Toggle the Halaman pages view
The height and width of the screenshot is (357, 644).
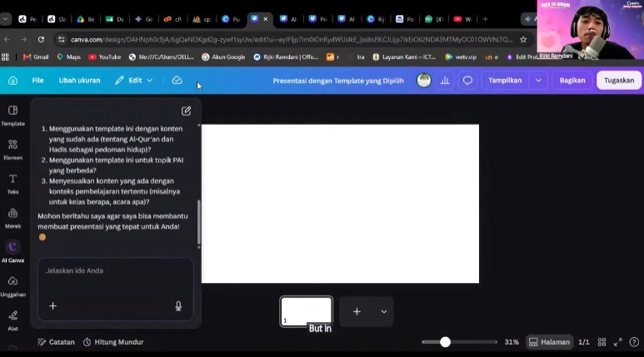550,342
